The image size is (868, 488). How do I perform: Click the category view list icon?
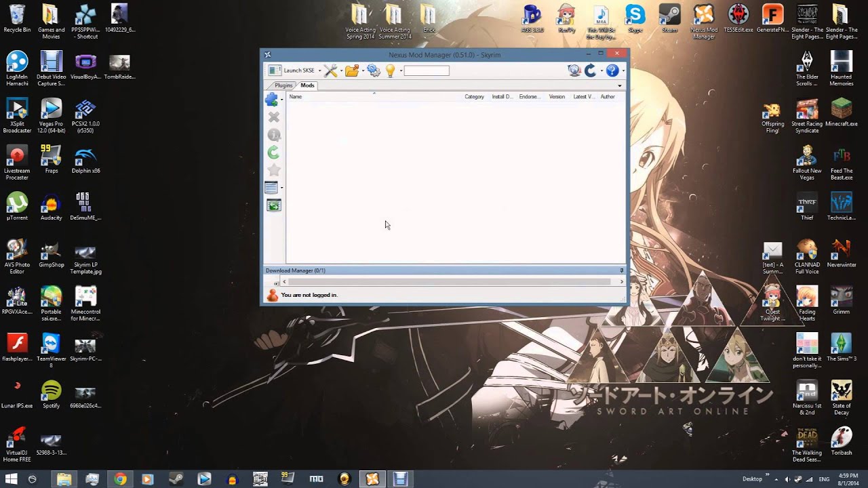click(272, 188)
